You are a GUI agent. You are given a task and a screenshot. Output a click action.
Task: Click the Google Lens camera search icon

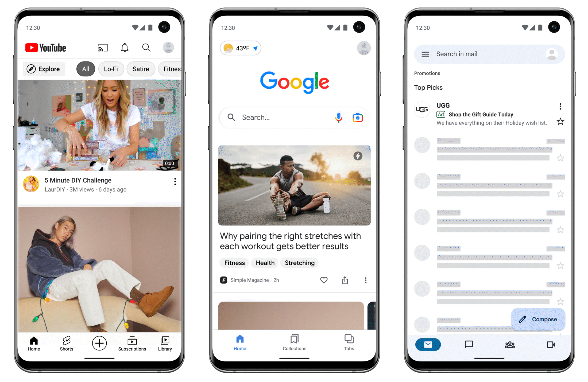(x=357, y=117)
